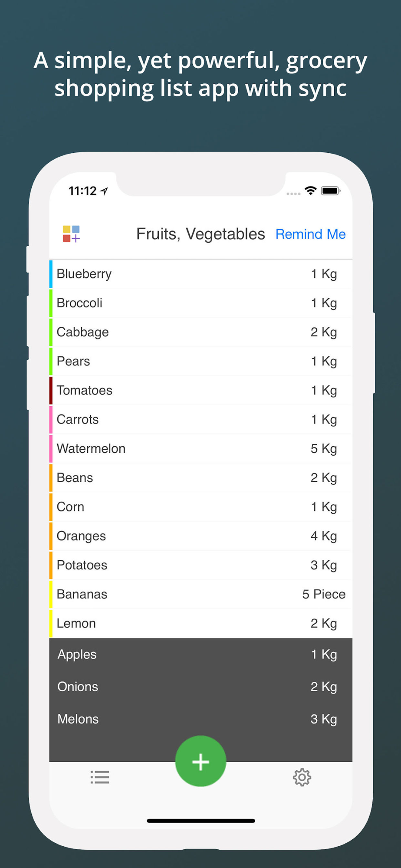The width and height of the screenshot is (401, 868).
Task: Select the Bananas 5 Piece row
Action: (x=200, y=594)
